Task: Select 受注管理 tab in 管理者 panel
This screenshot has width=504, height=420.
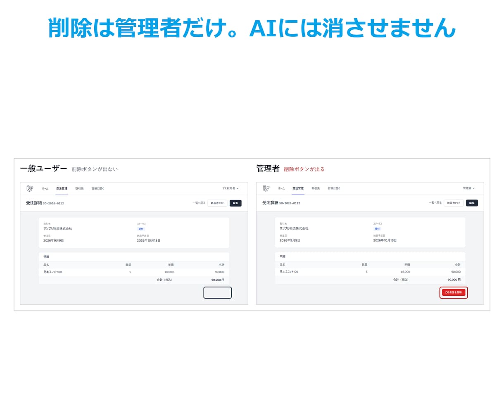Action: tap(298, 188)
